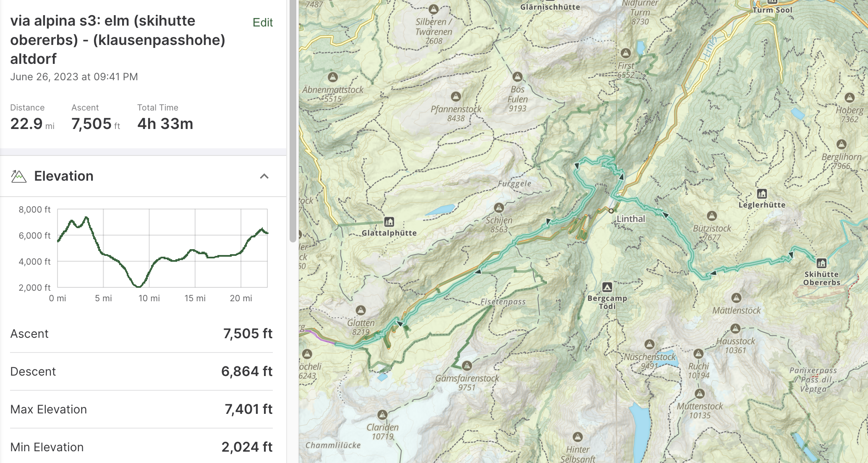Collapse the Elevation section chevron
This screenshot has height=463, width=868.
(264, 176)
